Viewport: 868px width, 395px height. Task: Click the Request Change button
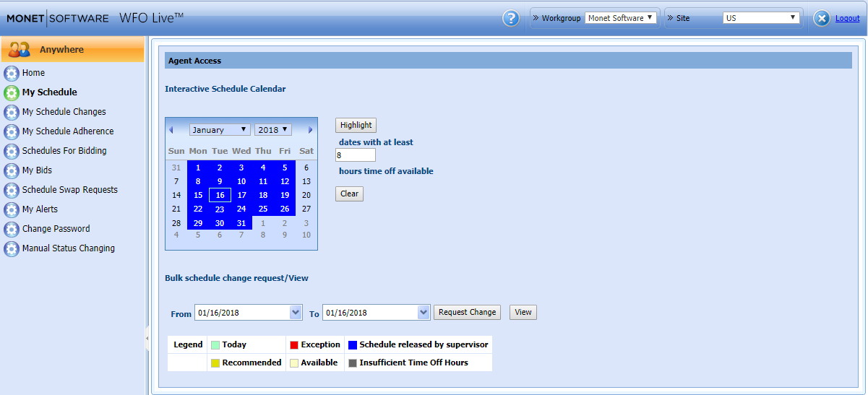point(467,312)
